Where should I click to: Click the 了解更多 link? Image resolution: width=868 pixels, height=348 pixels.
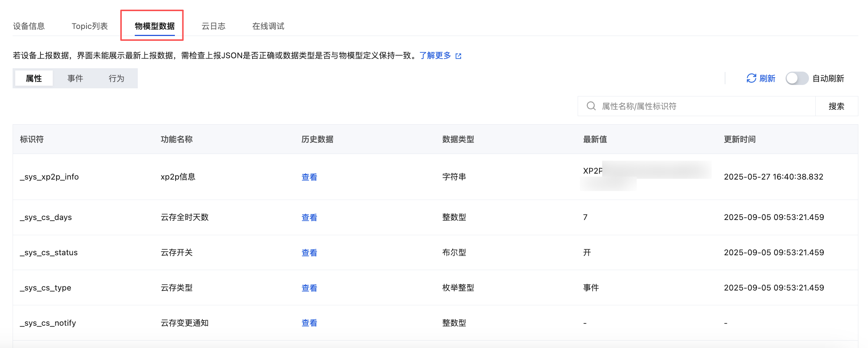pyautogui.click(x=435, y=56)
